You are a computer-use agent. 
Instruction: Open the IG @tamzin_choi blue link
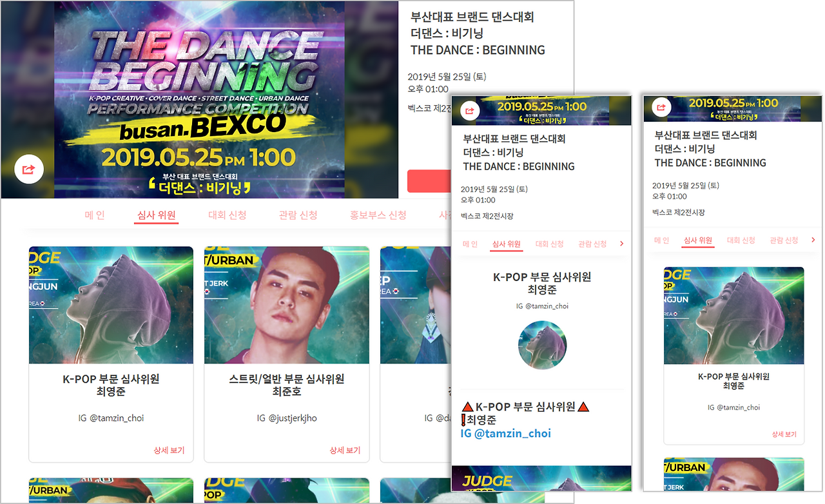tap(506, 434)
